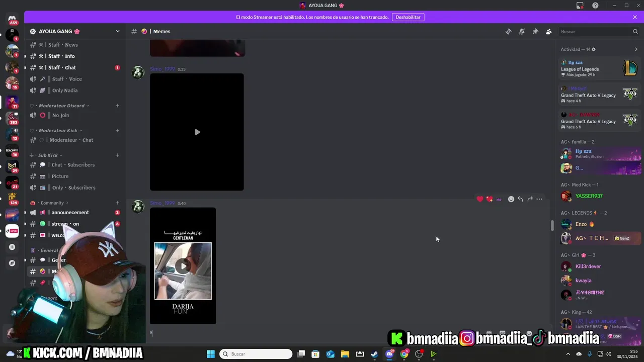Expand the Community category

tap(49, 203)
